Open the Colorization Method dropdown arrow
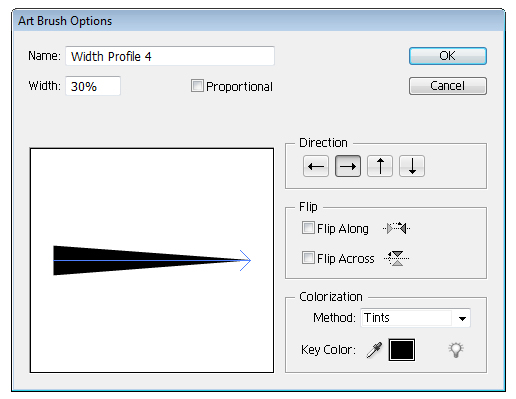Viewport: 516px width, 399px height. pos(462,318)
